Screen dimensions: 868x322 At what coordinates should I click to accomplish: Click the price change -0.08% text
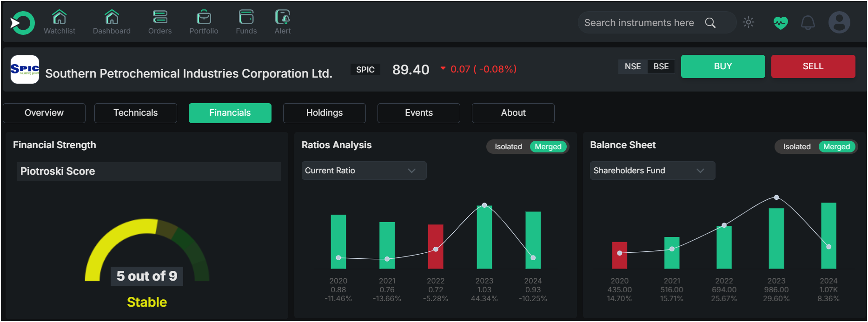[484, 69]
